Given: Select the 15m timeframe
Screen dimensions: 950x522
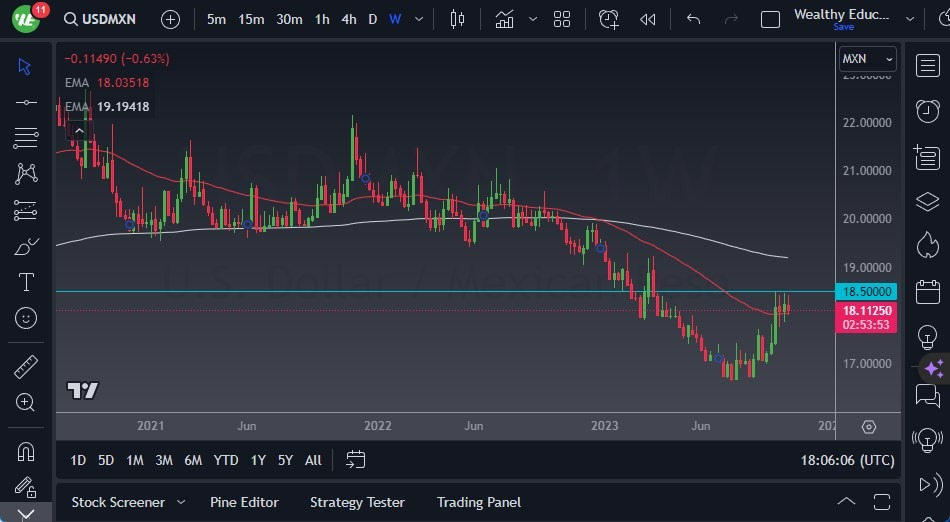Looking at the screenshot, I should click(251, 19).
